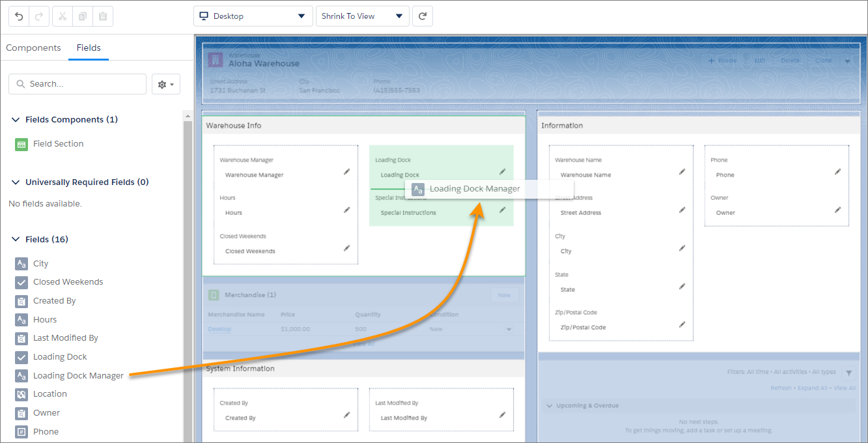Select the Field Section component icon

tap(21, 144)
